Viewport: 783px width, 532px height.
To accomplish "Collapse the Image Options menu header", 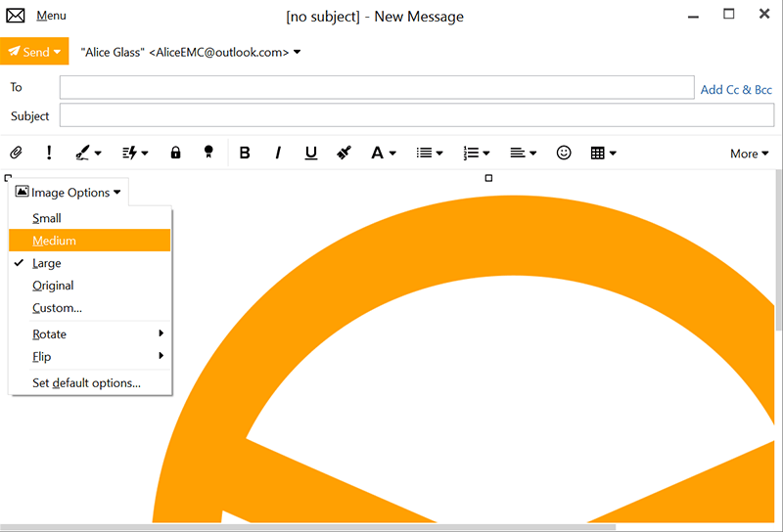I will (69, 192).
